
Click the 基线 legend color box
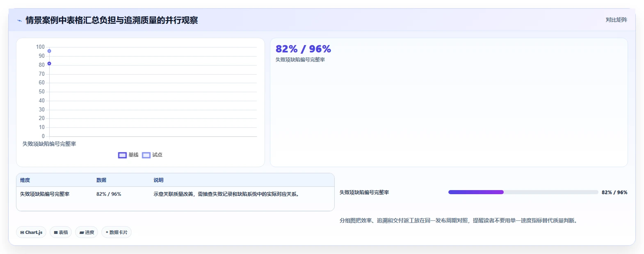[x=122, y=155]
